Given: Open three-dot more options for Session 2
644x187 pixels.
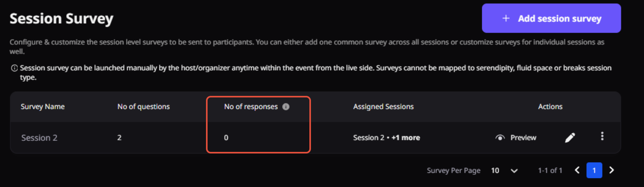Looking at the screenshot, I should [602, 136].
